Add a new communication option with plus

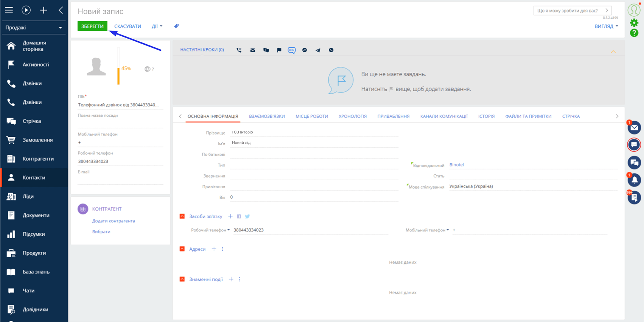point(230,216)
